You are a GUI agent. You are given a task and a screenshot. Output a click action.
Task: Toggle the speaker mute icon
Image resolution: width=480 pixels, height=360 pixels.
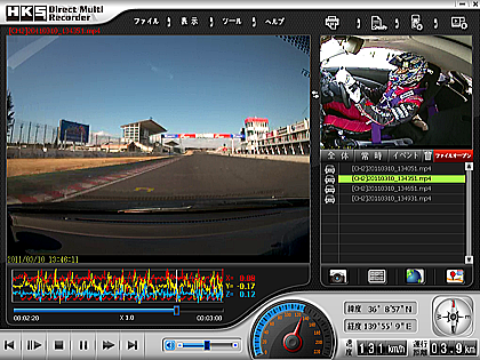[170, 345]
